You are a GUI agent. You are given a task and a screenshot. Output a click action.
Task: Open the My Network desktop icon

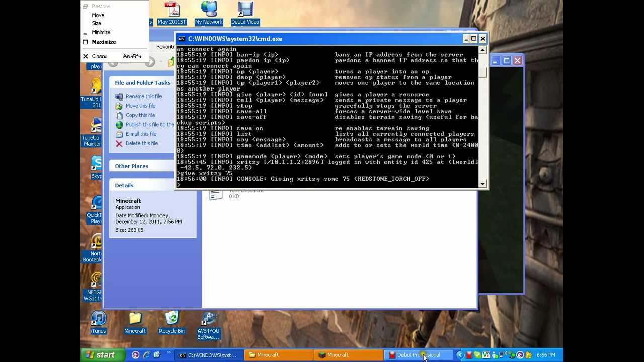point(209,13)
